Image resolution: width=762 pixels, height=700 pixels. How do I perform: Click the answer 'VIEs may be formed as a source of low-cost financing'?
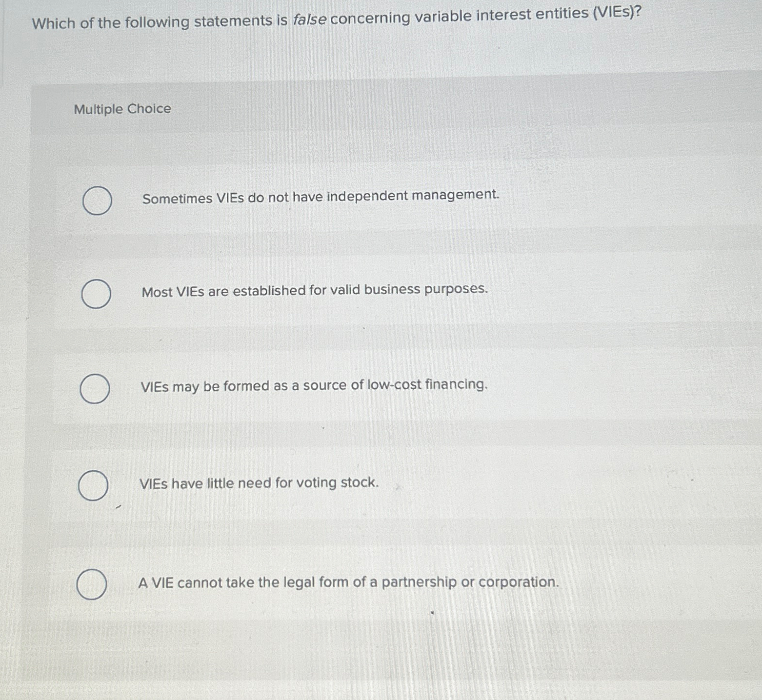(314, 385)
